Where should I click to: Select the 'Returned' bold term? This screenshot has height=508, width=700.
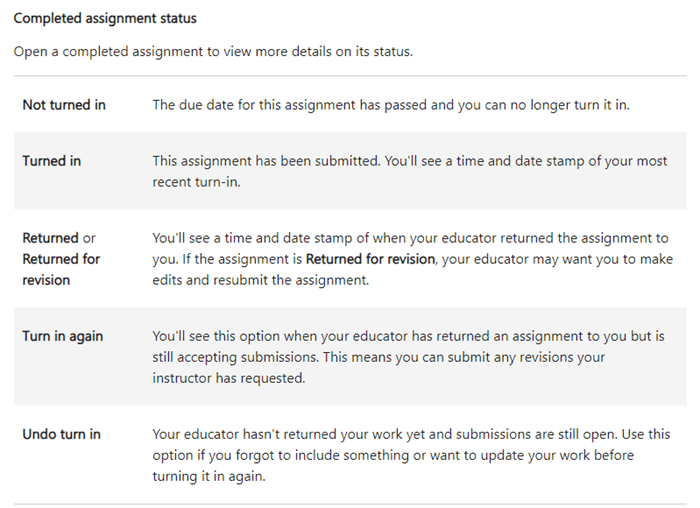[50, 238]
